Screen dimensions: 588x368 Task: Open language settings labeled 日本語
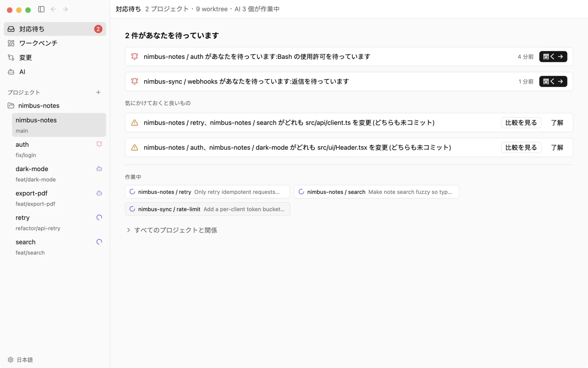21,360
